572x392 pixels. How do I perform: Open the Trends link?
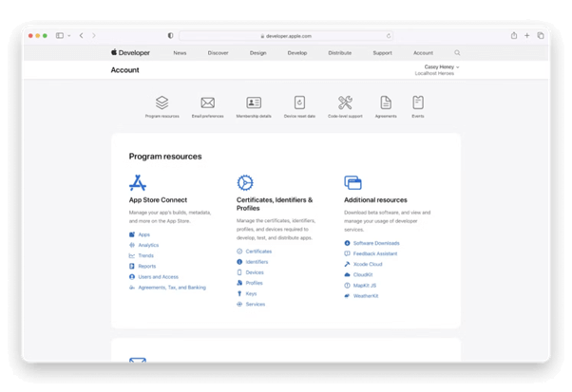(x=145, y=255)
